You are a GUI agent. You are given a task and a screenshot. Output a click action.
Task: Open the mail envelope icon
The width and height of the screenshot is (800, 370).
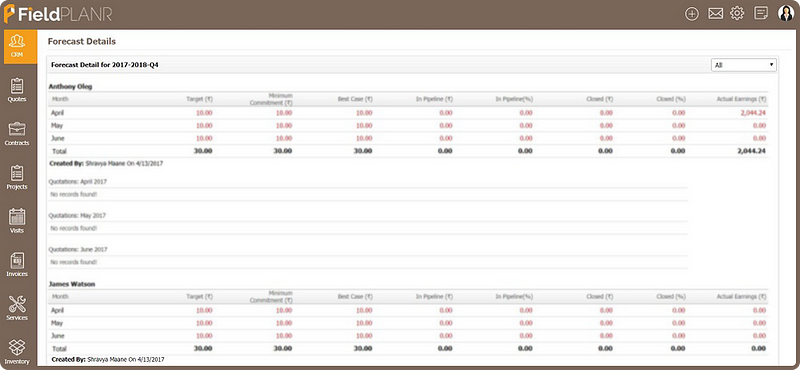tap(715, 14)
